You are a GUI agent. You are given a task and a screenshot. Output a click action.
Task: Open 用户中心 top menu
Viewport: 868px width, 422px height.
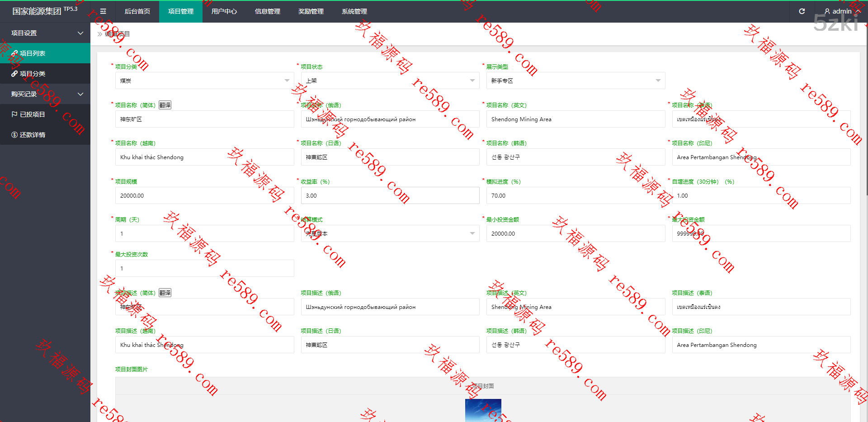click(224, 11)
